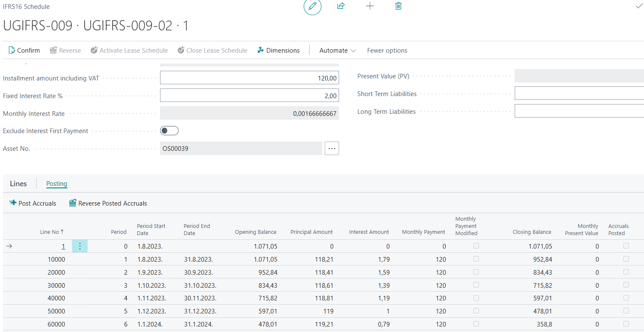Select Close Lease Schedule

(x=212, y=50)
